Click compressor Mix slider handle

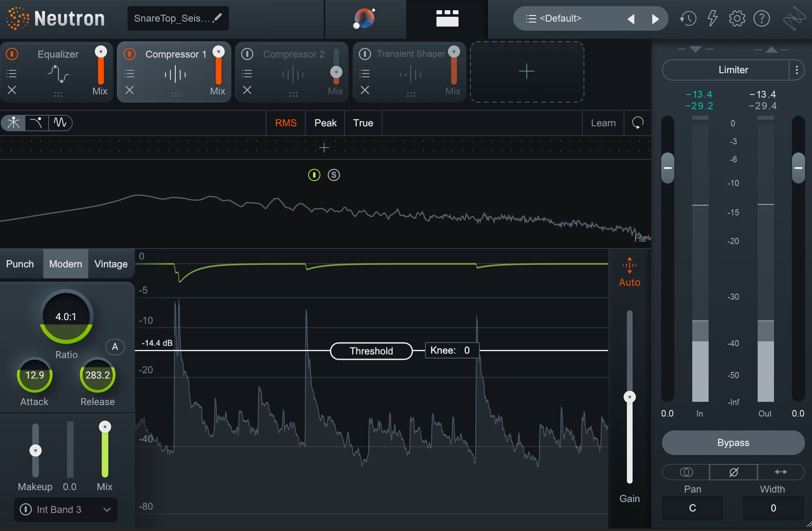[105, 427]
